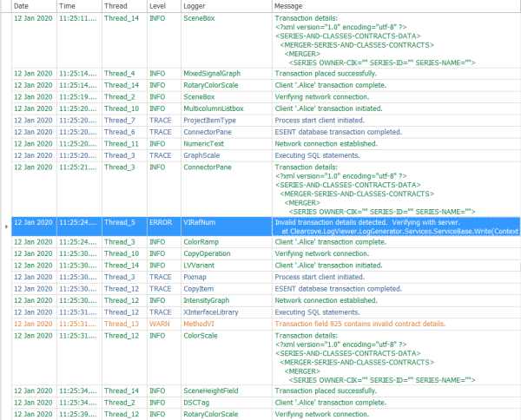Image resolution: width=521 pixels, height=420 pixels.
Task: Select the NumericText logger cell
Action: click(227, 144)
